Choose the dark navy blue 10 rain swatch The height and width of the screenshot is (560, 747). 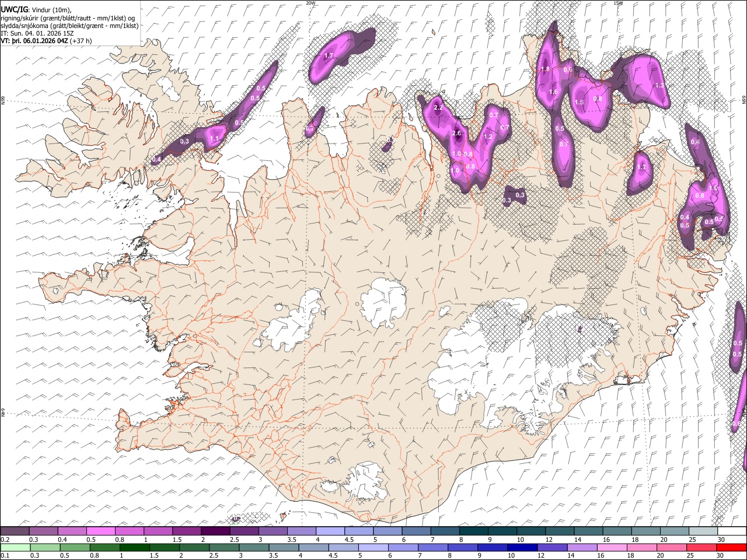click(521, 547)
